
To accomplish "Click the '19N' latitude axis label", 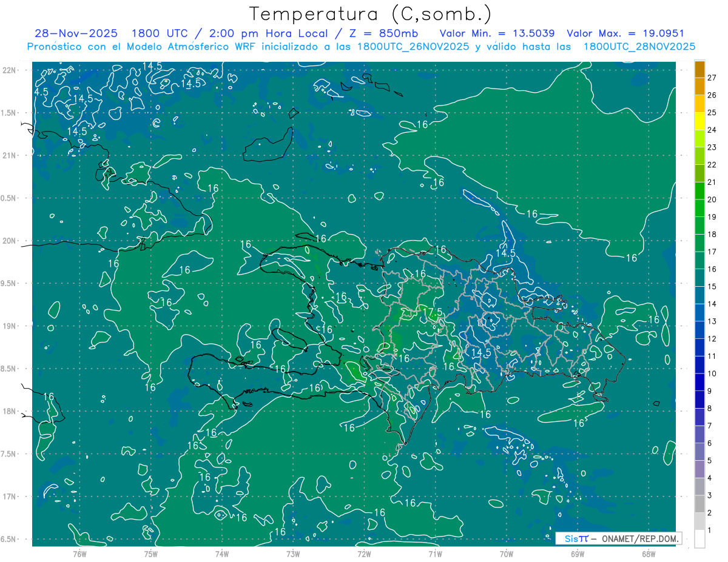I will (10, 326).
